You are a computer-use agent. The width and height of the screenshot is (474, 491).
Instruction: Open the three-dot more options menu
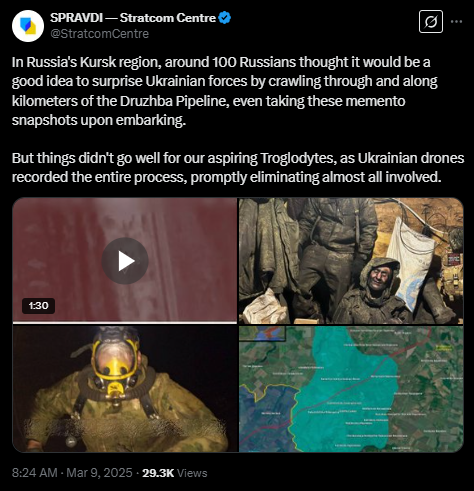pos(456,22)
